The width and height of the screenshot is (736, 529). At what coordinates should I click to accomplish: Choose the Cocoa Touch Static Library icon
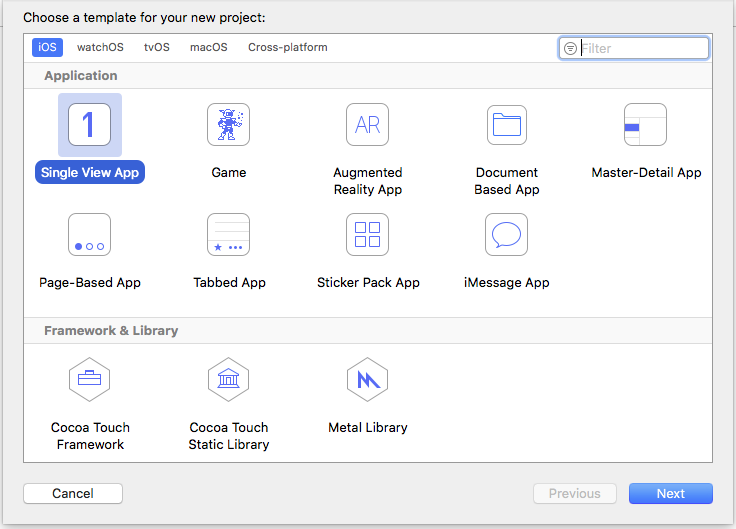tap(228, 380)
